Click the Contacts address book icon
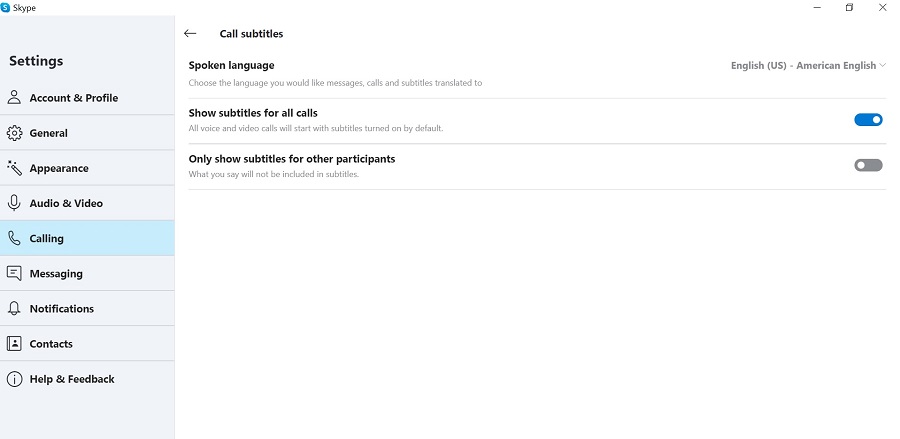This screenshot has height=439, width=900. pyautogui.click(x=14, y=344)
